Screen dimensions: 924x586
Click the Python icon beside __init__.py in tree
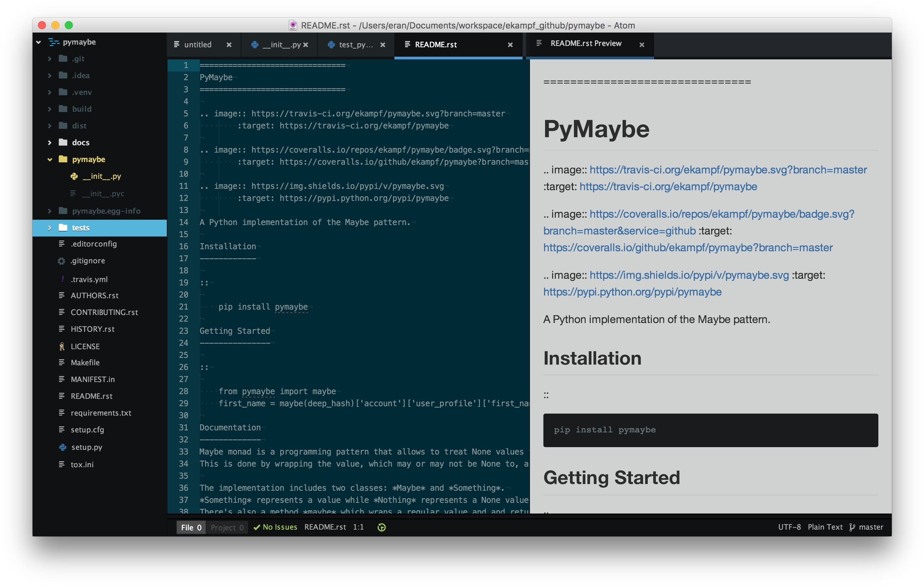(x=74, y=176)
